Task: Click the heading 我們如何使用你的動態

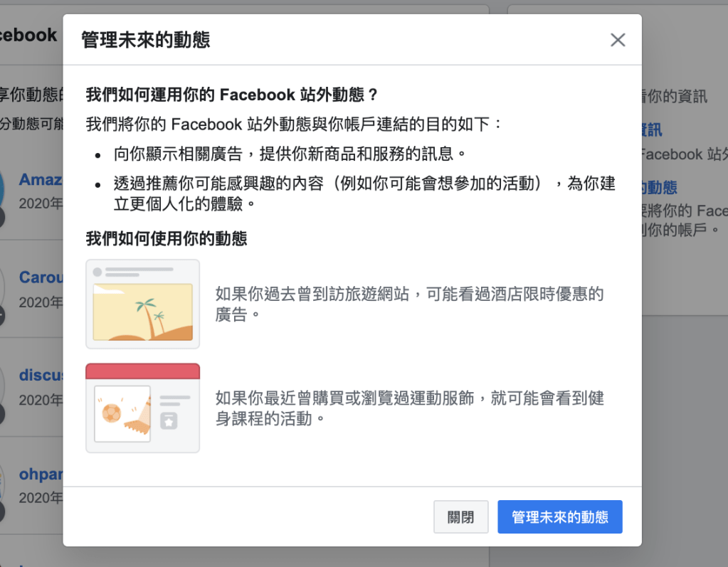Action: click(x=167, y=238)
